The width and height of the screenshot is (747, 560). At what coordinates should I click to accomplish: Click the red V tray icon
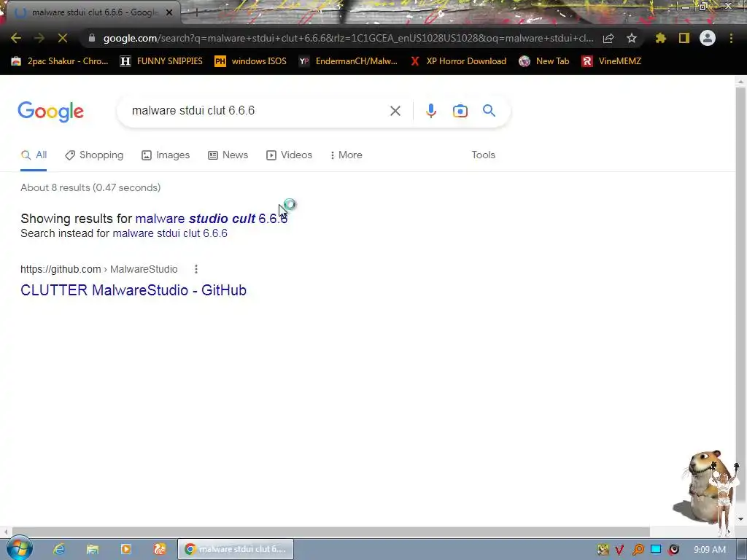point(619,550)
